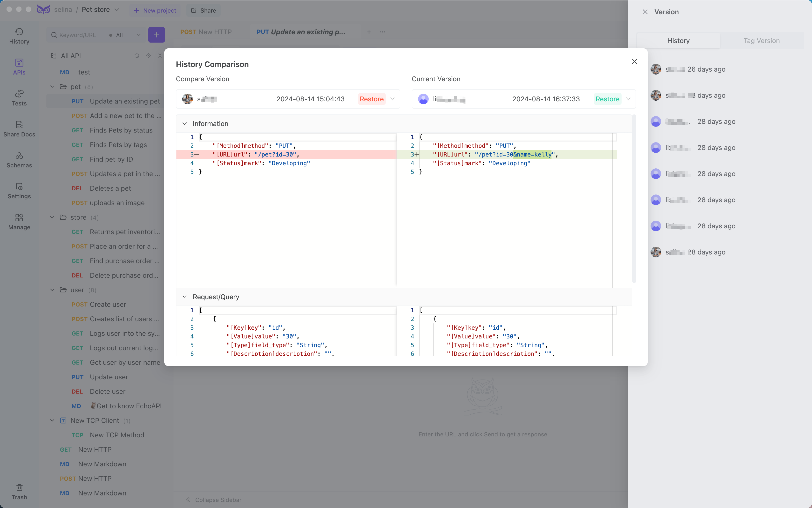Click the Collapse Sidebar arrows icon

pos(188,500)
